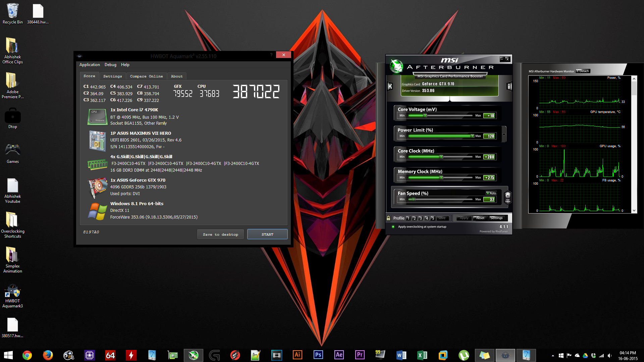
Task: Select Afterburner profile slot 2
Action: pyautogui.click(x=414, y=218)
